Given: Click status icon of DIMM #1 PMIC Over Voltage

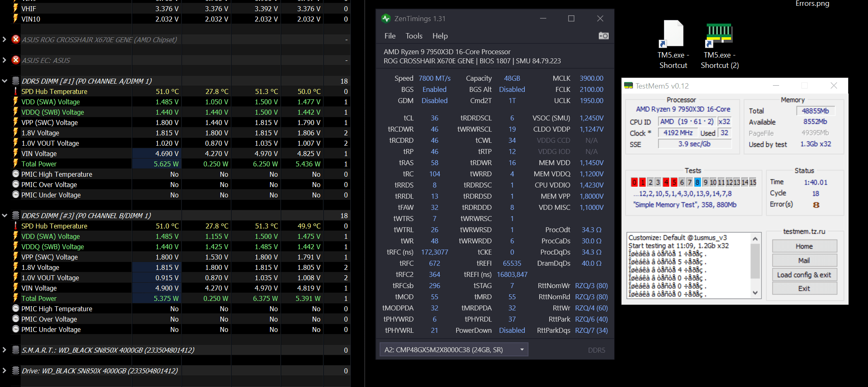Looking at the screenshot, I should tap(16, 184).
